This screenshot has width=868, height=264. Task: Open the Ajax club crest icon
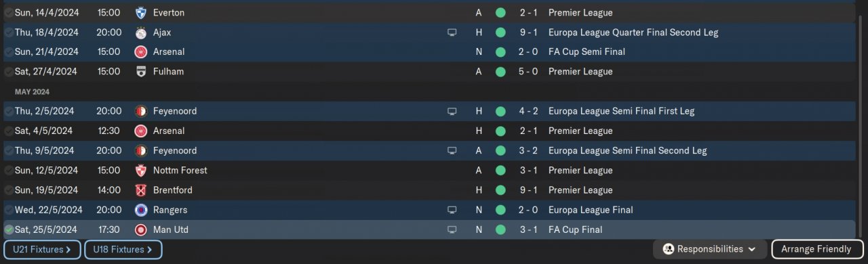pyautogui.click(x=141, y=32)
